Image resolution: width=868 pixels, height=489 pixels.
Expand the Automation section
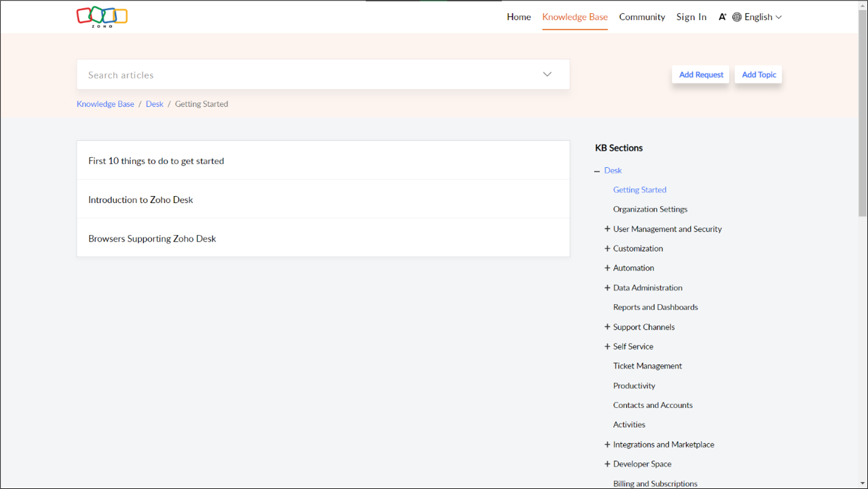(607, 268)
